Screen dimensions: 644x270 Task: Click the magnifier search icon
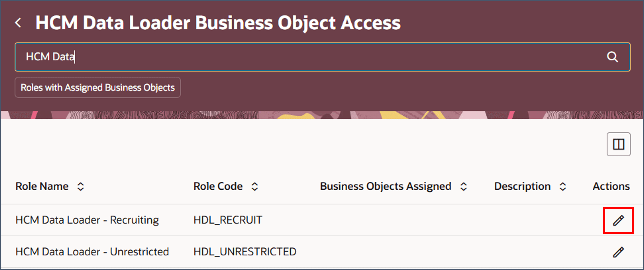pos(612,57)
